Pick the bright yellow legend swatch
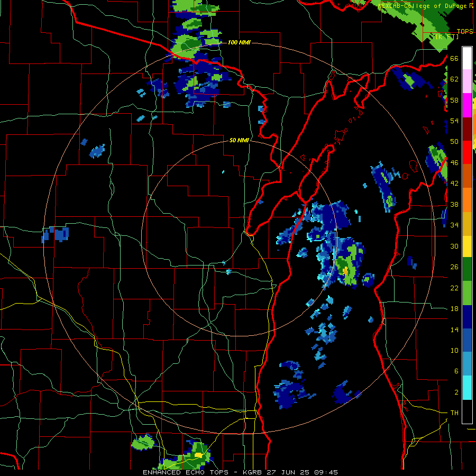 pyautogui.click(x=467, y=246)
